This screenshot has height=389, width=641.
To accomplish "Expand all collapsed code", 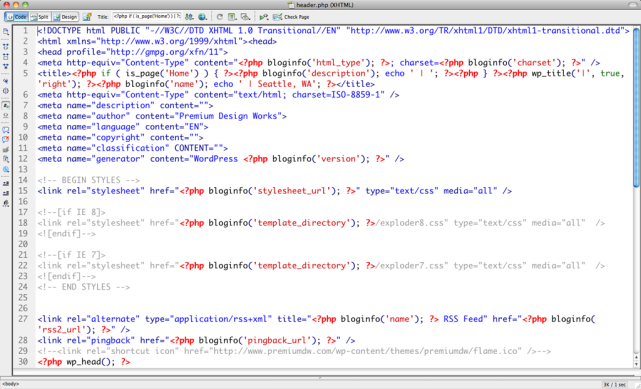I will [x=6, y=66].
